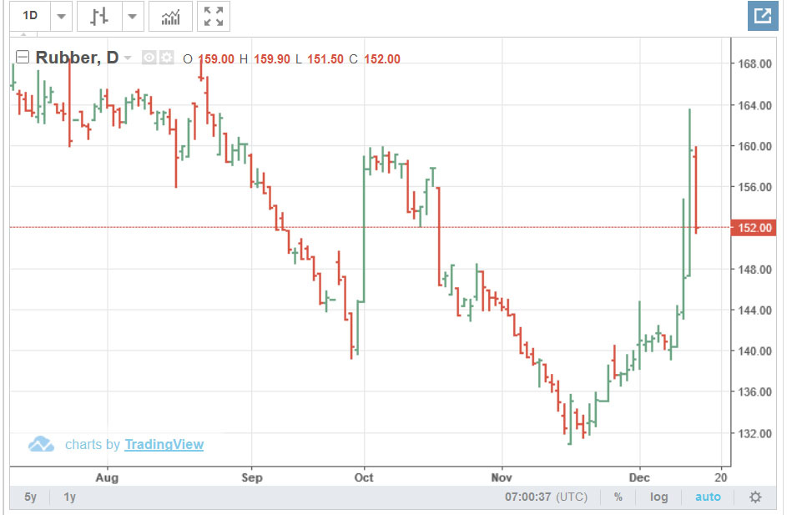Click the 07:00:37 (UTC) clock
The height and width of the screenshot is (515, 812).
[x=547, y=497]
